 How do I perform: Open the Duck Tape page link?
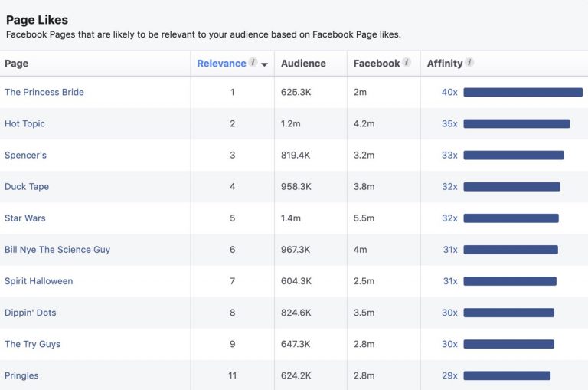pyautogui.click(x=27, y=186)
